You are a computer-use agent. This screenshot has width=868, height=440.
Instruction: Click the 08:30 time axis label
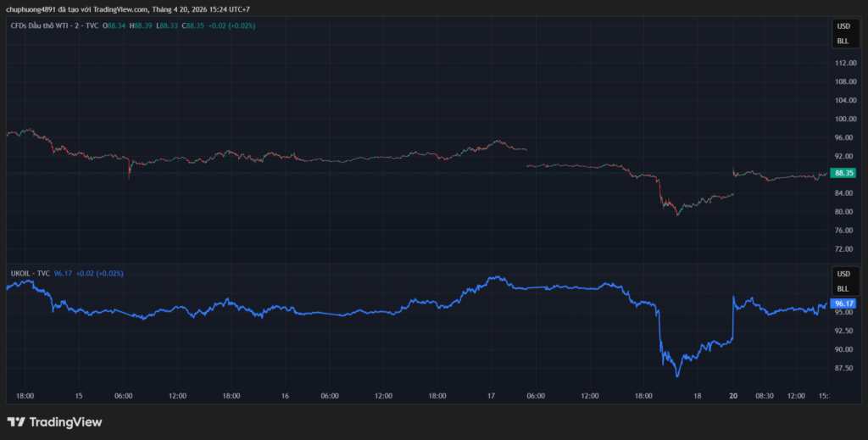[x=764, y=396]
